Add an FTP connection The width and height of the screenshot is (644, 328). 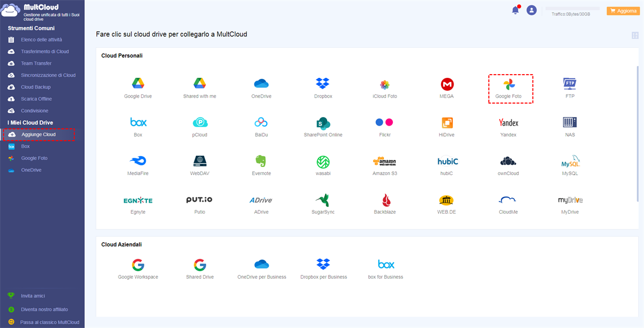click(x=570, y=89)
